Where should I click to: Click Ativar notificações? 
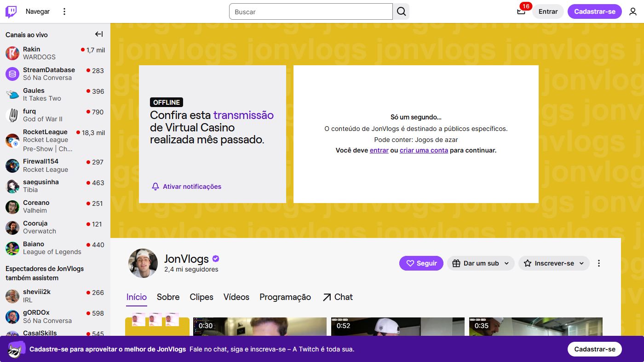coord(186,187)
